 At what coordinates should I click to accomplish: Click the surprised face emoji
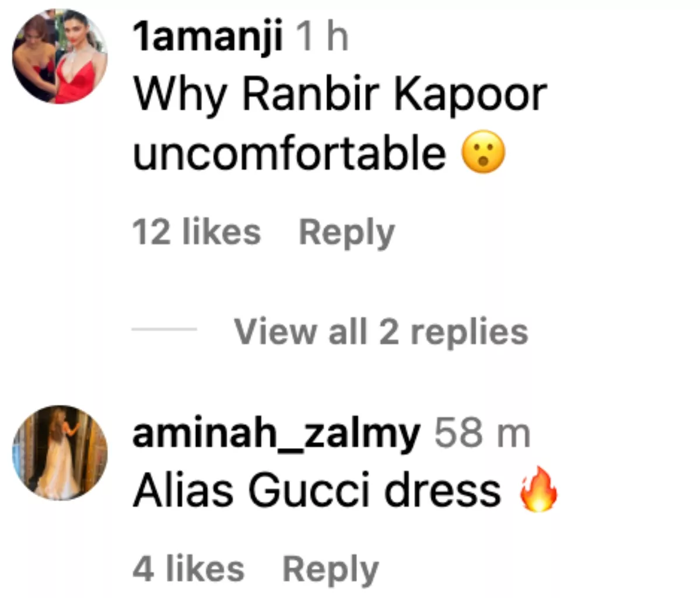pos(483,152)
